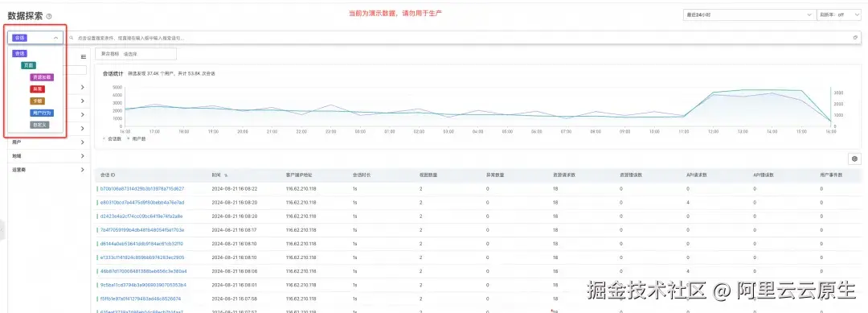Click sort icon on 时间 column header
Viewport: 868px width, 313px height.
pyautogui.click(x=226, y=175)
